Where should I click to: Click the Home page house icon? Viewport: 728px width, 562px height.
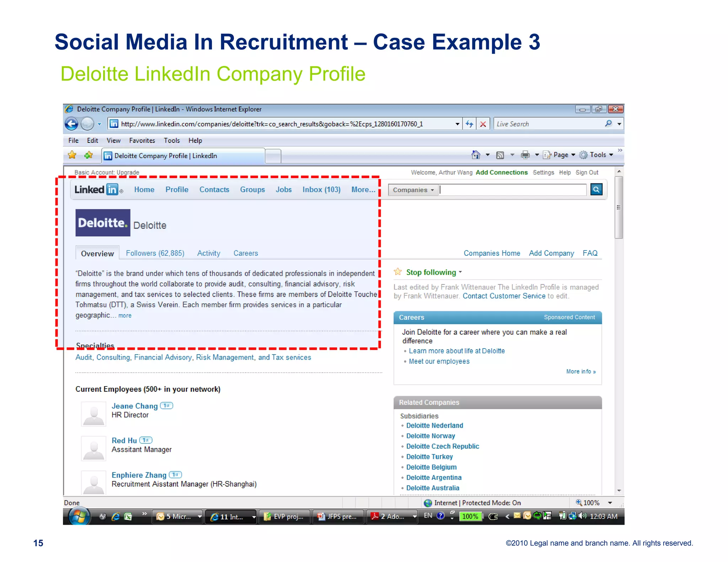pyautogui.click(x=476, y=155)
